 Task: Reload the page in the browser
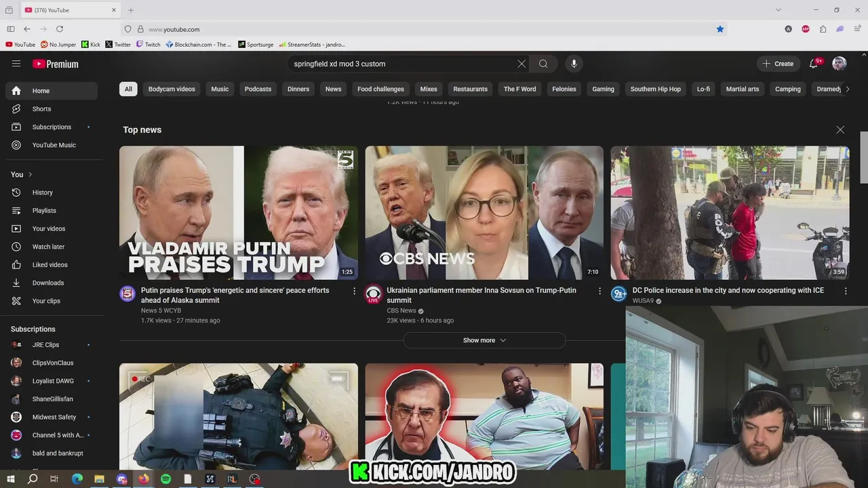[60, 29]
